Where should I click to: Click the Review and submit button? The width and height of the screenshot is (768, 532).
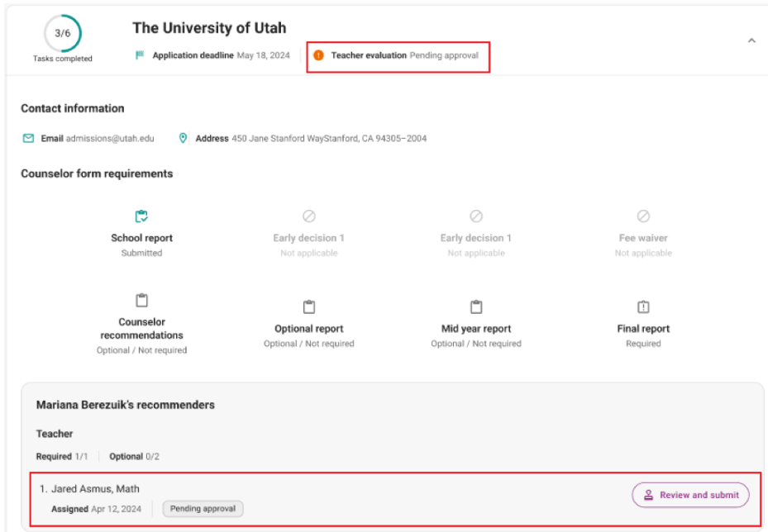689,495
